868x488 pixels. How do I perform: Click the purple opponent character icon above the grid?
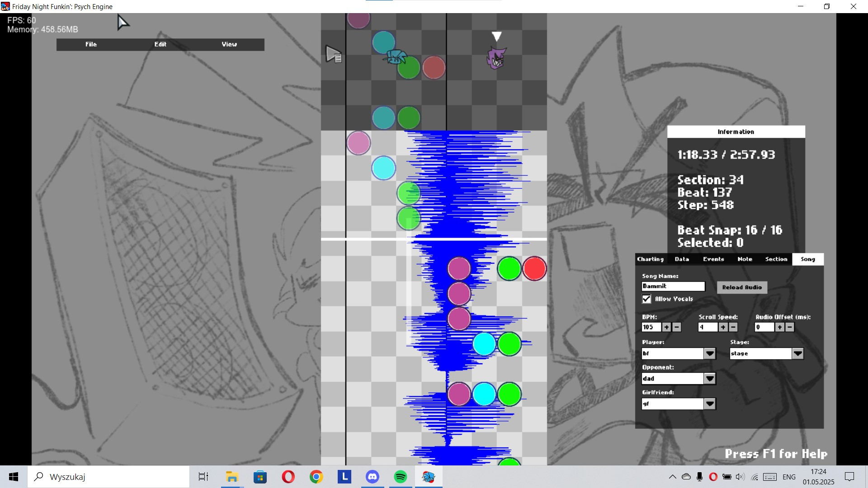[496, 58]
